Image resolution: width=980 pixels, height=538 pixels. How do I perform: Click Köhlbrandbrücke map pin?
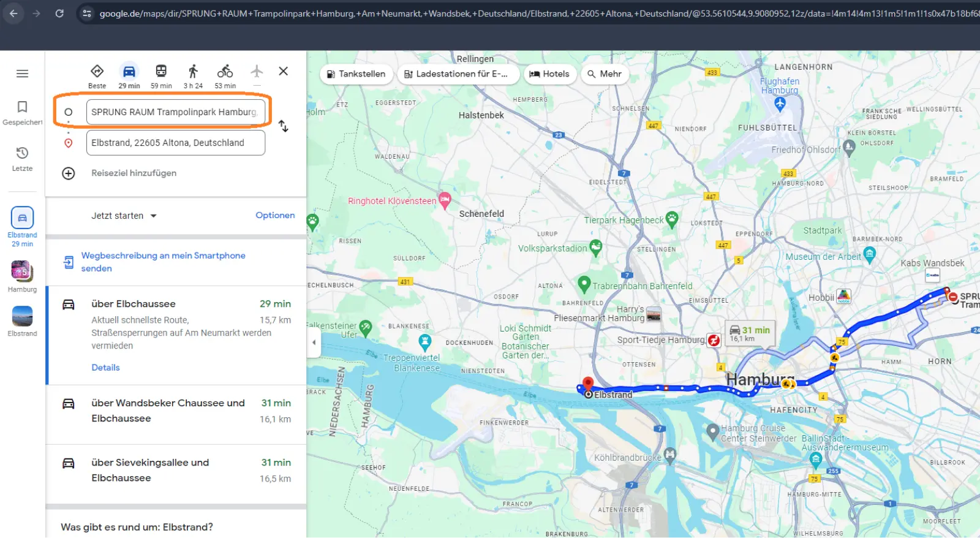click(670, 455)
